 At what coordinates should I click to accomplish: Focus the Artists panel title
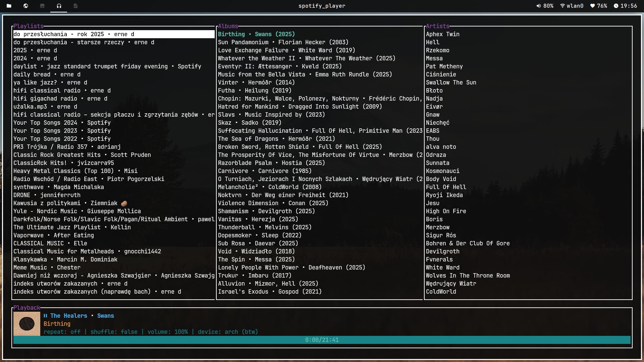(437, 26)
